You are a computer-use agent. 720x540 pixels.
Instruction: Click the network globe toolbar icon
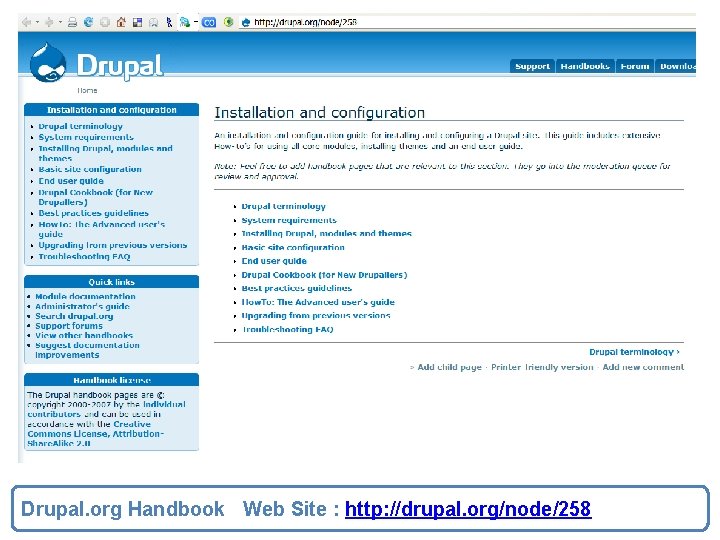pos(185,22)
